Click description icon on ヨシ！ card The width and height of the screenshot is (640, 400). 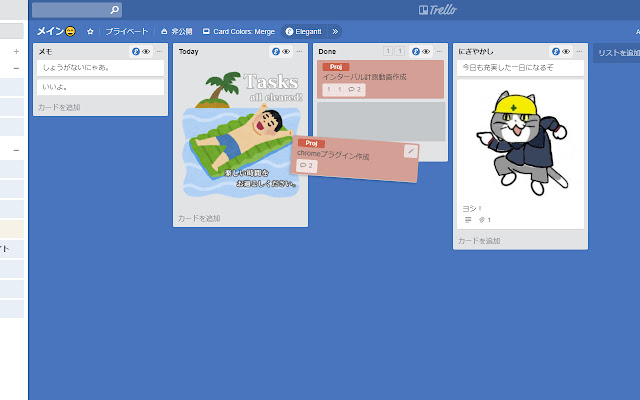(x=468, y=220)
